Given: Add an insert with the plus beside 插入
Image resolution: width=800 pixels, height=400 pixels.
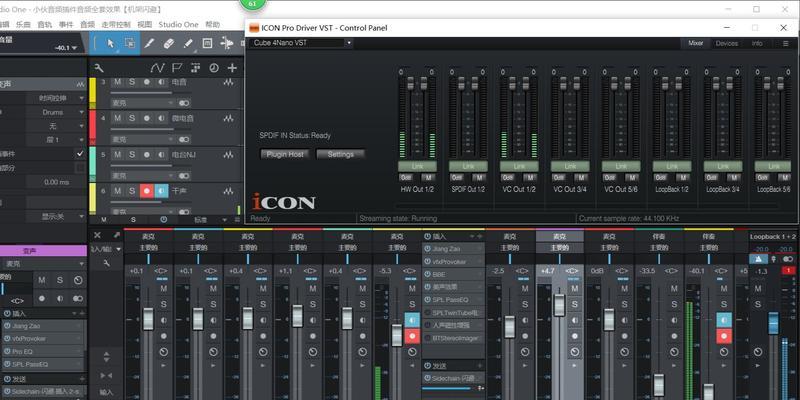Looking at the screenshot, I should [480, 237].
